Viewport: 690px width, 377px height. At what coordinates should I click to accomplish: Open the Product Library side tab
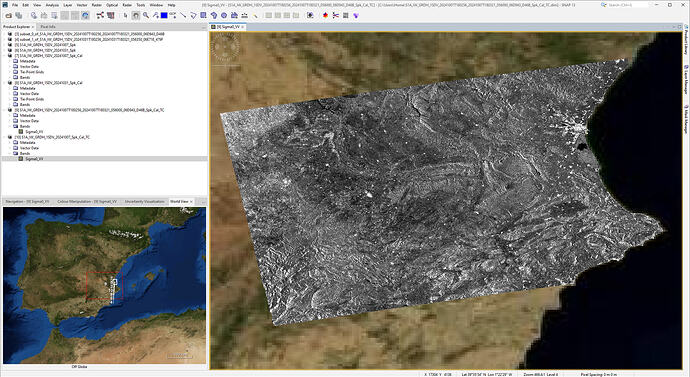pyautogui.click(x=686, y=40)
